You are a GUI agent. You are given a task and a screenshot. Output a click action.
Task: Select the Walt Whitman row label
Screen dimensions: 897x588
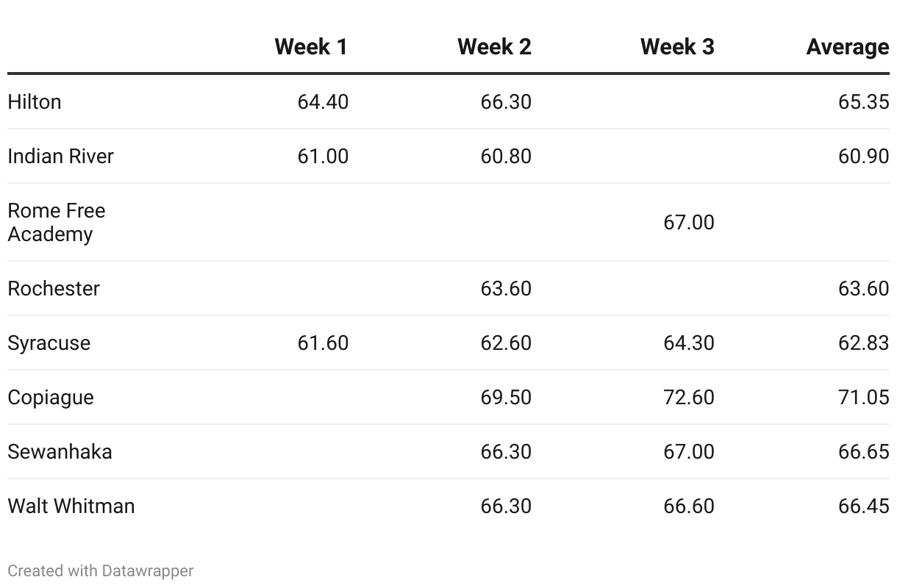coord(71,506)
